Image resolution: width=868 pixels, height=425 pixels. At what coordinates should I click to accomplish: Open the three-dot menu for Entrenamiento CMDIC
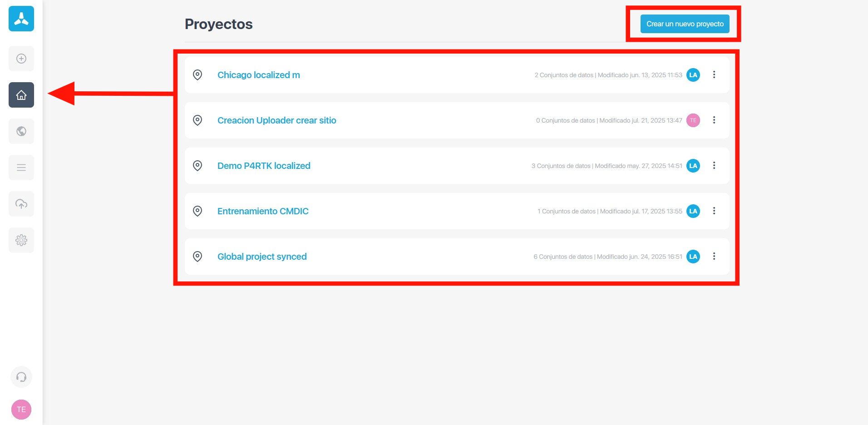pyautogui.click(x=714, y=211)
